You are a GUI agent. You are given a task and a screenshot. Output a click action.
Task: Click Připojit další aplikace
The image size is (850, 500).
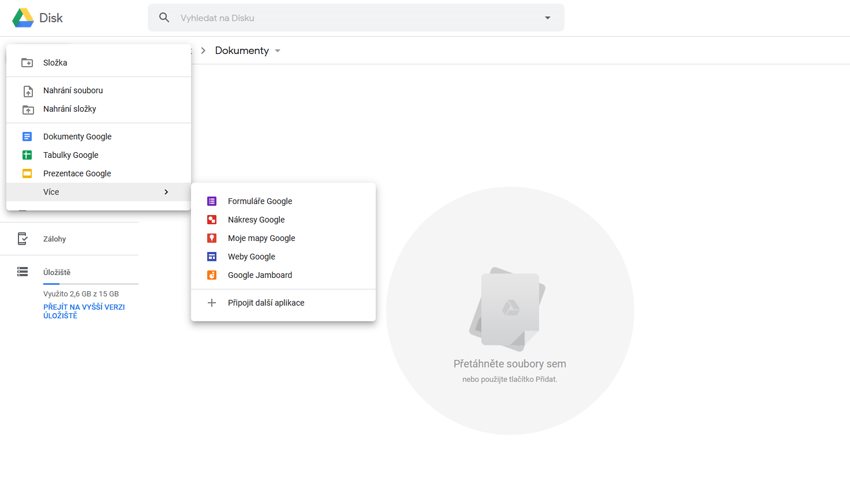(265, 302)
